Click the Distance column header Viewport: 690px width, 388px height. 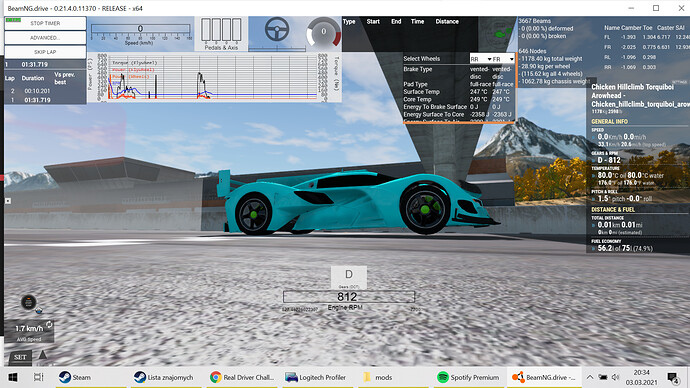tap(447, 22)
